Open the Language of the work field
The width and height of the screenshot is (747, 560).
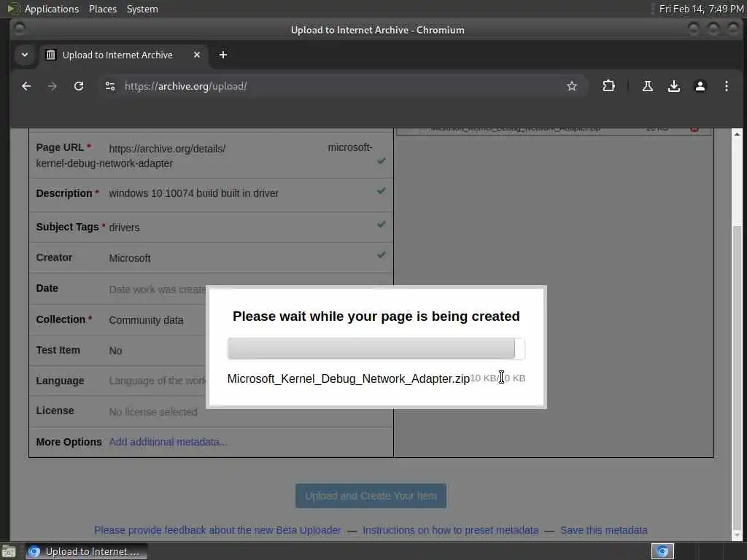pyautogui.click(x=158, y=381)
